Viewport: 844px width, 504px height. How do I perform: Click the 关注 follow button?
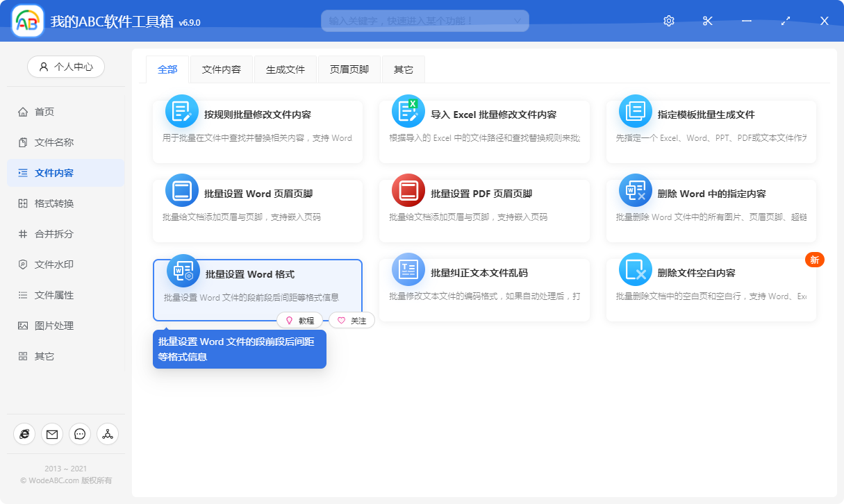point(351,320)
